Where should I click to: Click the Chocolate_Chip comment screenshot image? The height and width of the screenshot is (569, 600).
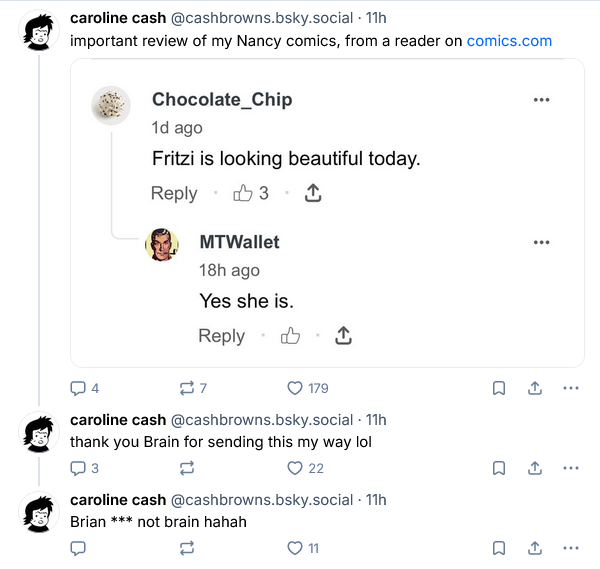point(327,212)
